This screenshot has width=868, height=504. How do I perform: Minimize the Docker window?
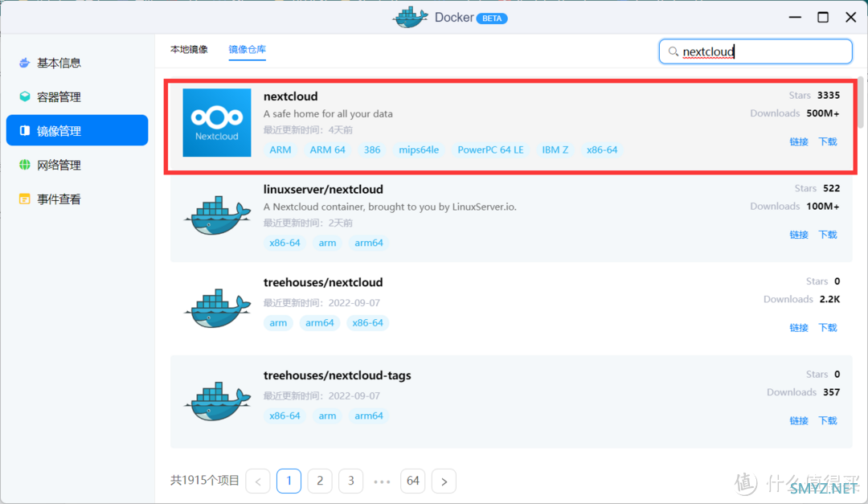tap(795, 17)
